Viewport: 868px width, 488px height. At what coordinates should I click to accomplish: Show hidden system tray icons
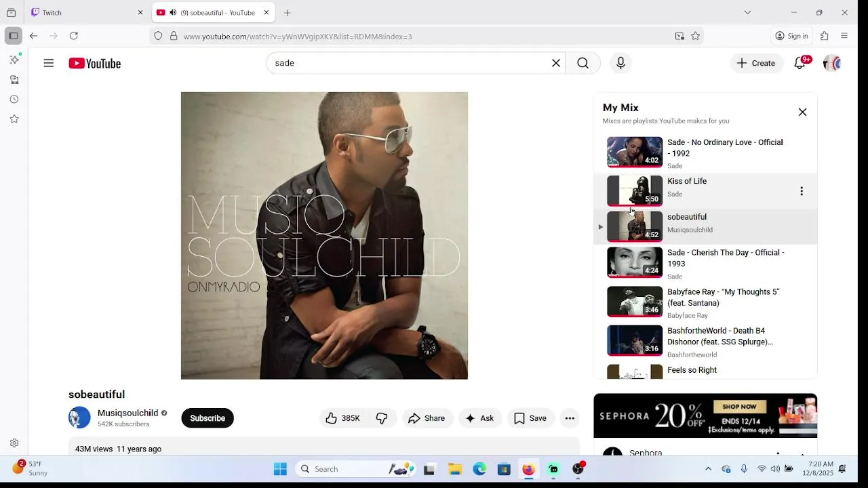[x=708, y=469]
